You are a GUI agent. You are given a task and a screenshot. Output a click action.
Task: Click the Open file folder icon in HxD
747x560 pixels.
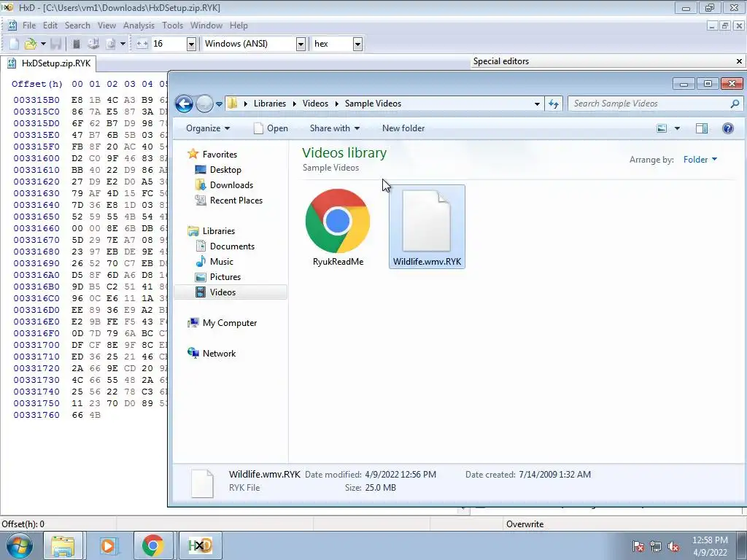(31, 44)
